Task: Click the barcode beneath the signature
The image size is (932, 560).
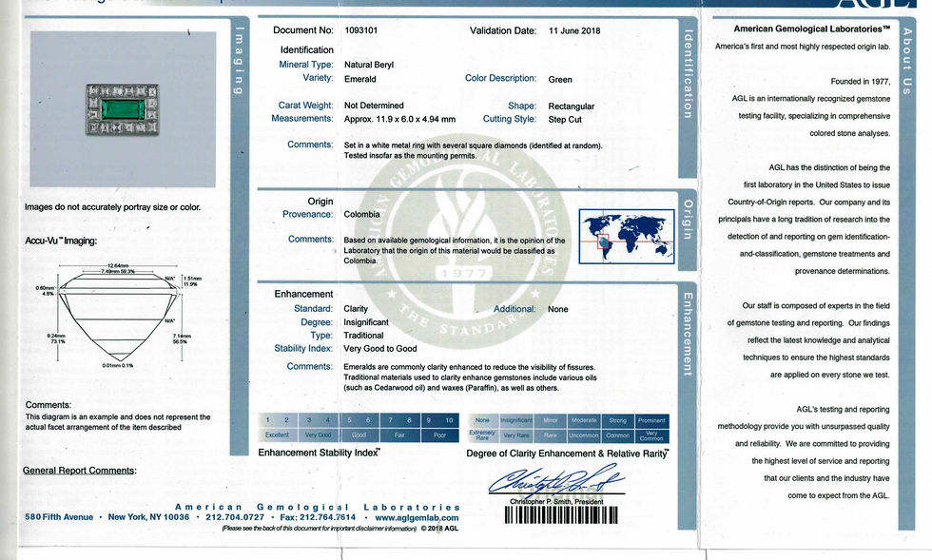Action: coord(561,514)
